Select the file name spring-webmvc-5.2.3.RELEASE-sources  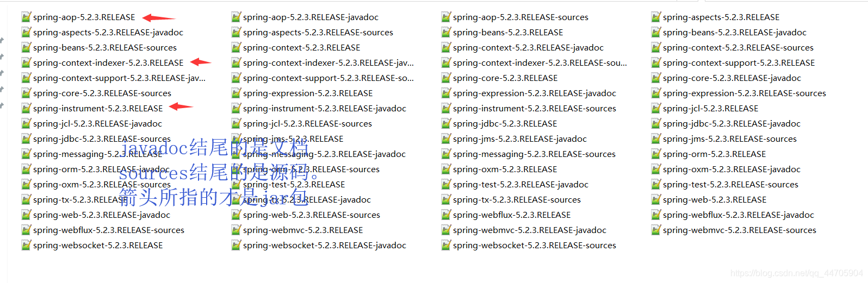click(740, 230)
